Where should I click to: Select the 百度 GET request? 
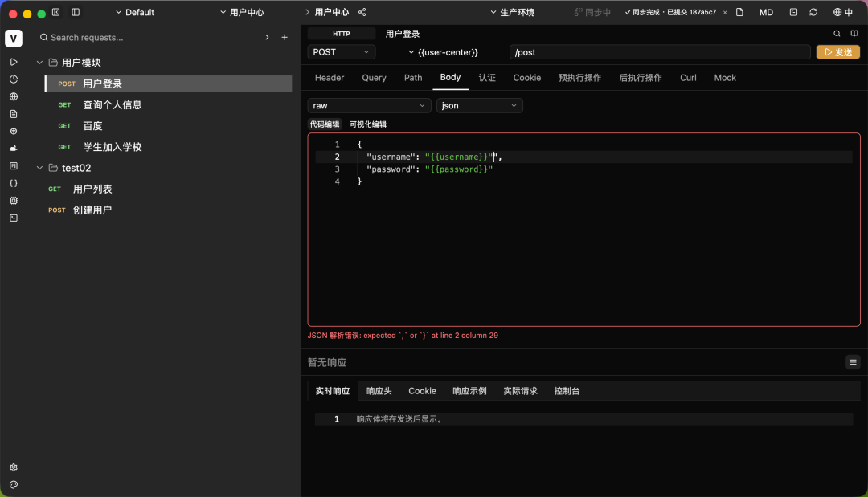click(168, 126)
